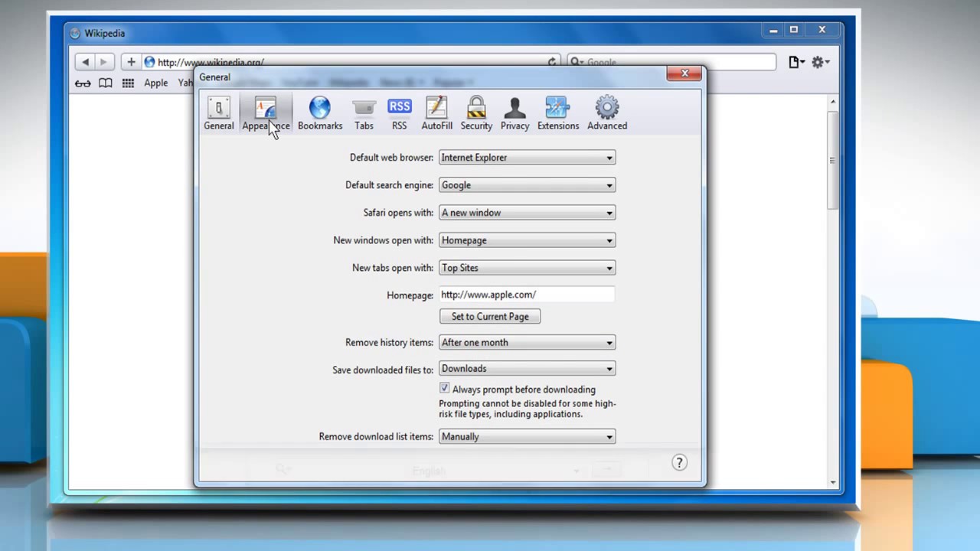Viewport: 980px width, 551px height.
Task: Open the Advanced preferences pane
Action: pos(606,112)
